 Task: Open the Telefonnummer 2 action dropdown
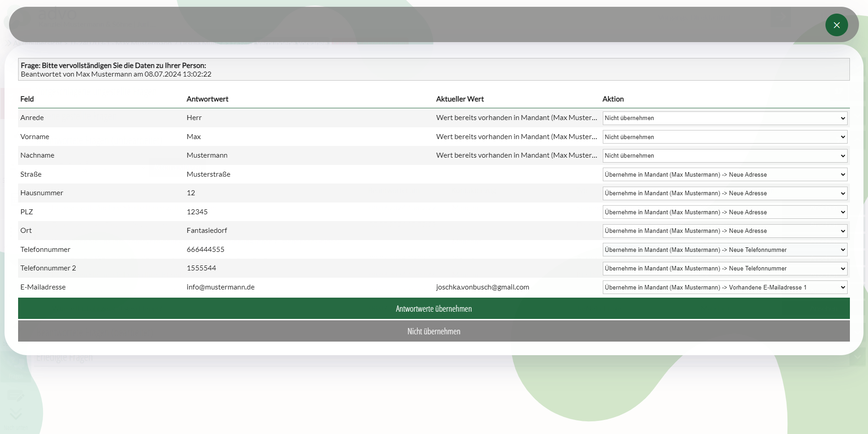725,269
